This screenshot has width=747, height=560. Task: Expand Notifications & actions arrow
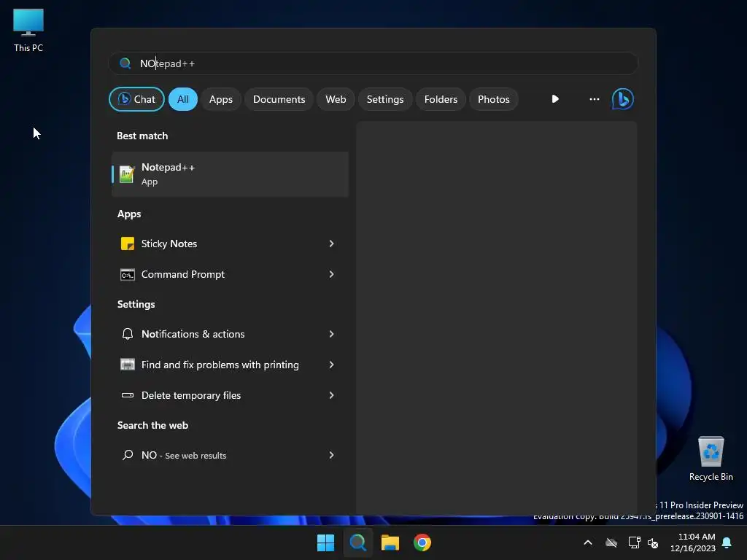click(x=332, y=334)
